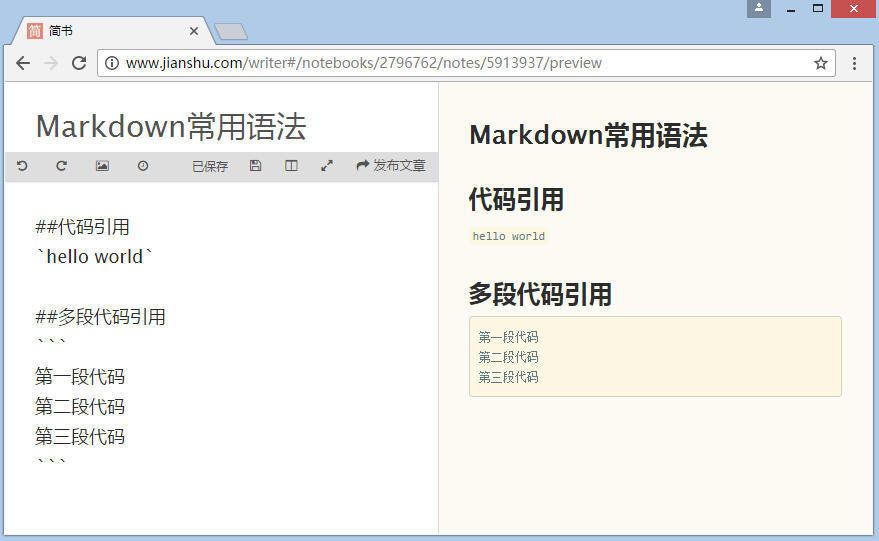Viewport: 879px width, 541px height.
Task: Open the Chrome user profile button
Action: pyautogui.click(x=758, y=8)
